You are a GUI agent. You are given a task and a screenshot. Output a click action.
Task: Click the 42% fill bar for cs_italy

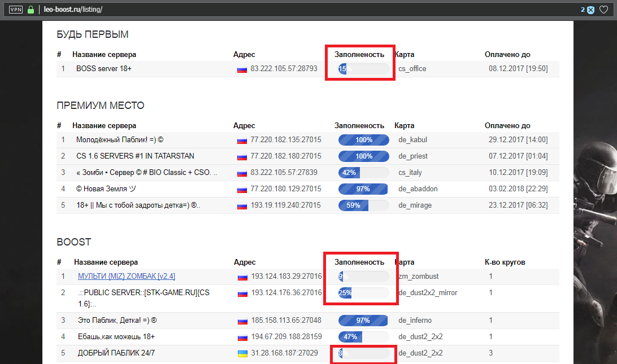pos(364,173)
